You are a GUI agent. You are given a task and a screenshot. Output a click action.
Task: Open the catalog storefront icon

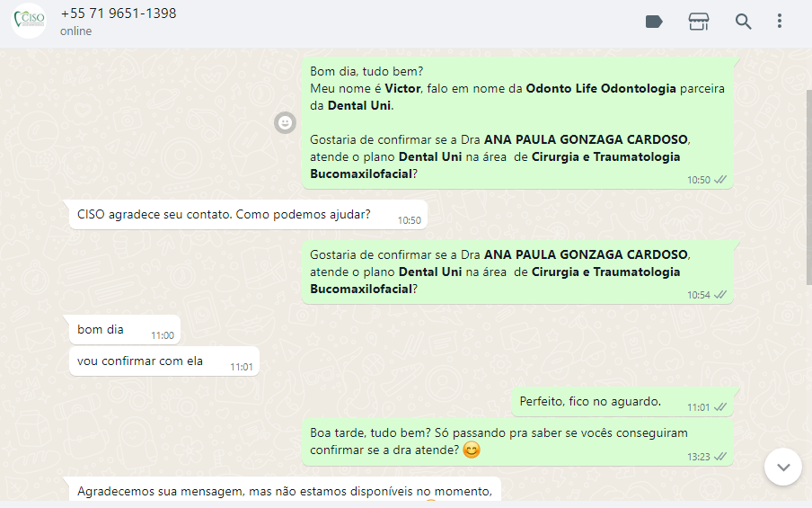[699, 22]
